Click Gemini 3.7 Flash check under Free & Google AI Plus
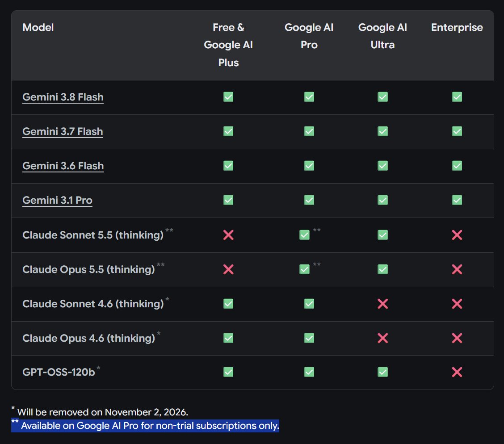The width and height of the screenshot is (504, 444). 228,131
